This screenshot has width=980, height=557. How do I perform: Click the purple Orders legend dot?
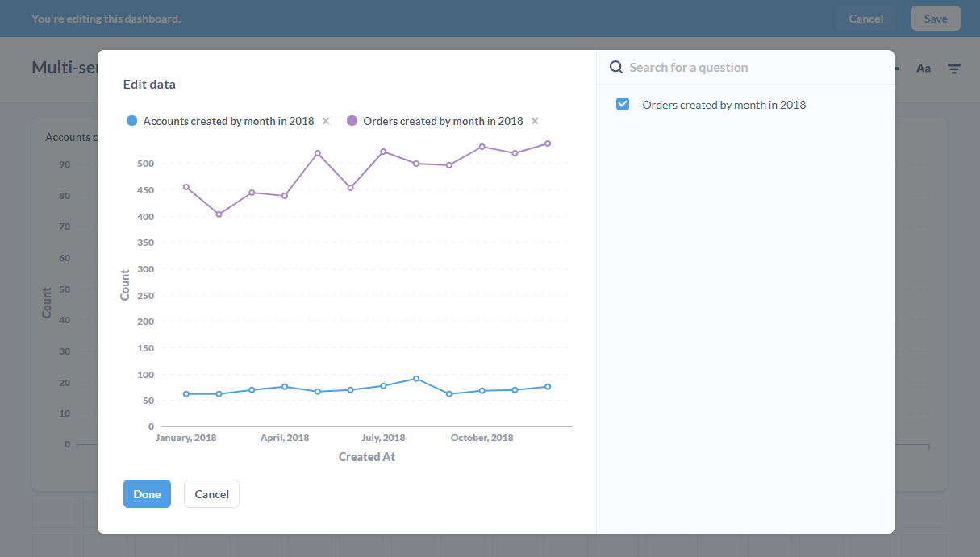tap(352, 121)
